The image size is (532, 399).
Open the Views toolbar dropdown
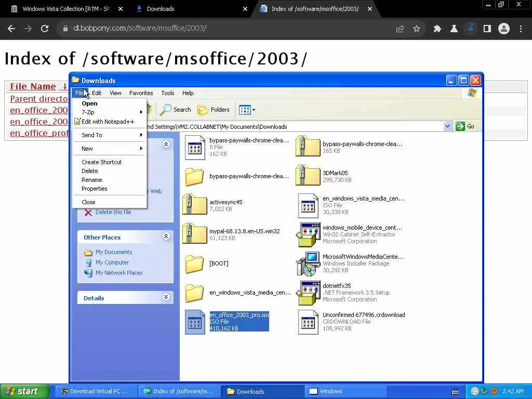(247, 110)
